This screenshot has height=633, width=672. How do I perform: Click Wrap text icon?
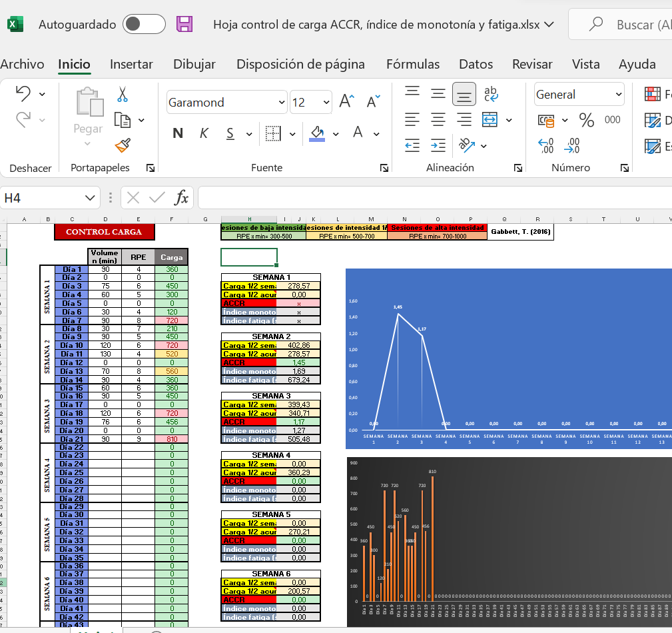(x=491, y=93)
